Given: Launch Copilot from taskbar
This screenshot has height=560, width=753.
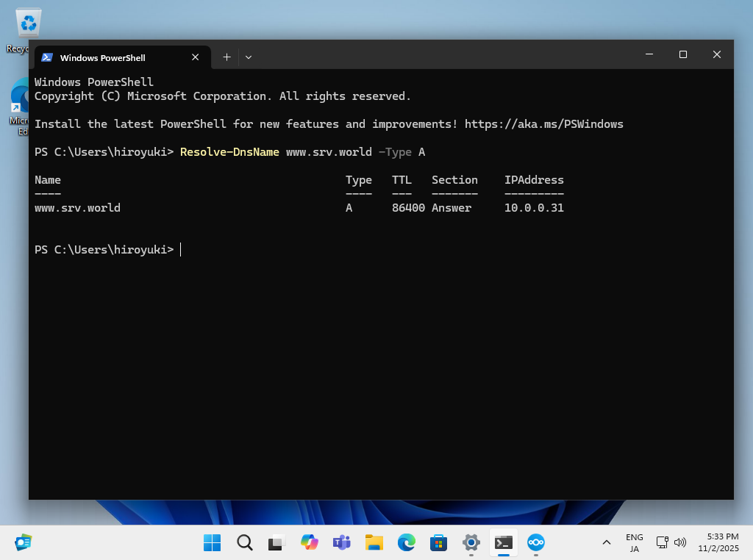Looking at the screenshot, I should coord(309,542).
